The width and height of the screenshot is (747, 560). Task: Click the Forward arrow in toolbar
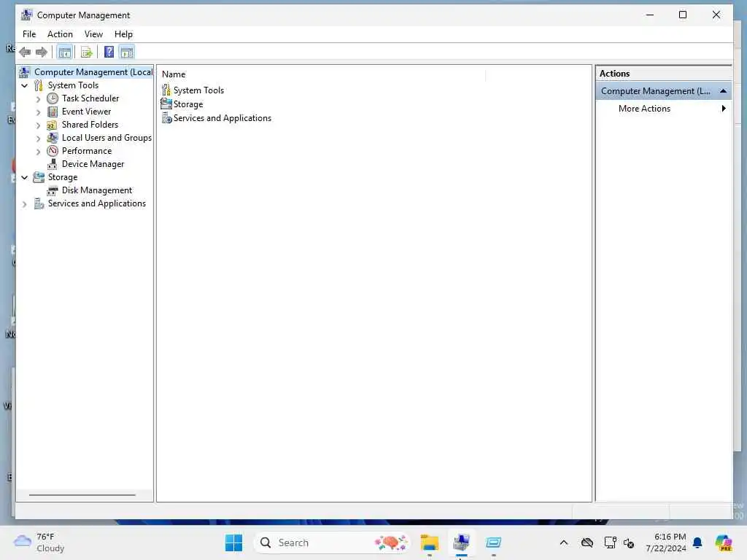coord(42,52)
